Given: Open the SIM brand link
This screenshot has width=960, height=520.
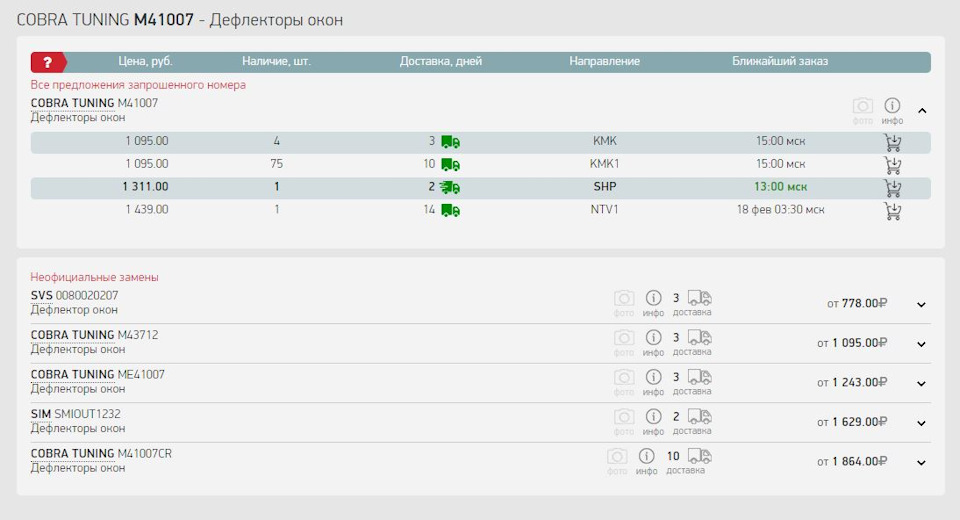Looking at the screenshot, I should (40, 414).
